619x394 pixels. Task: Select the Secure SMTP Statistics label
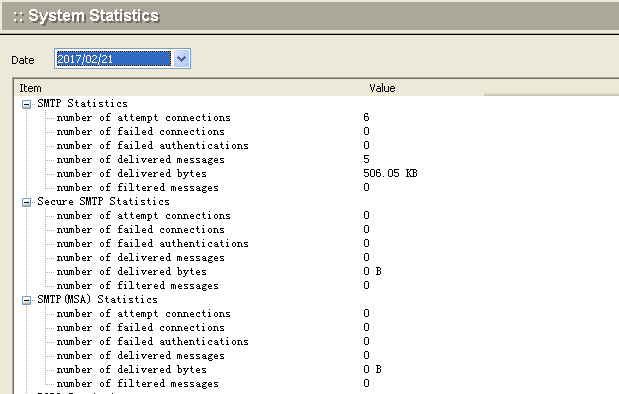click(103, 201)
